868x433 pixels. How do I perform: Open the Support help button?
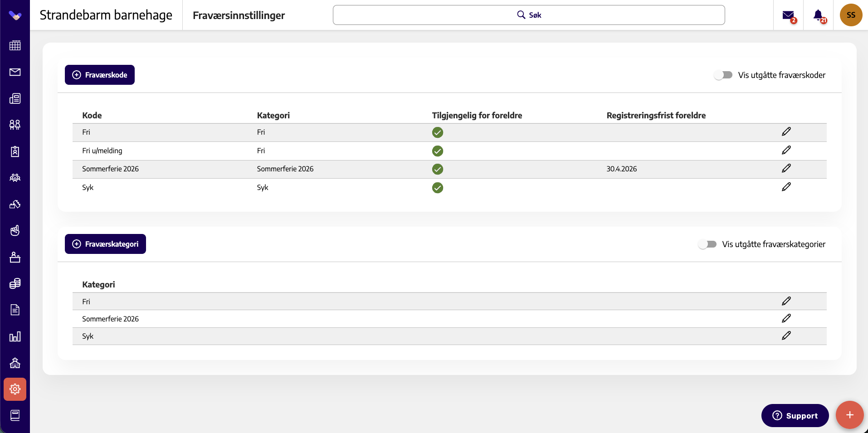point(795,415)
